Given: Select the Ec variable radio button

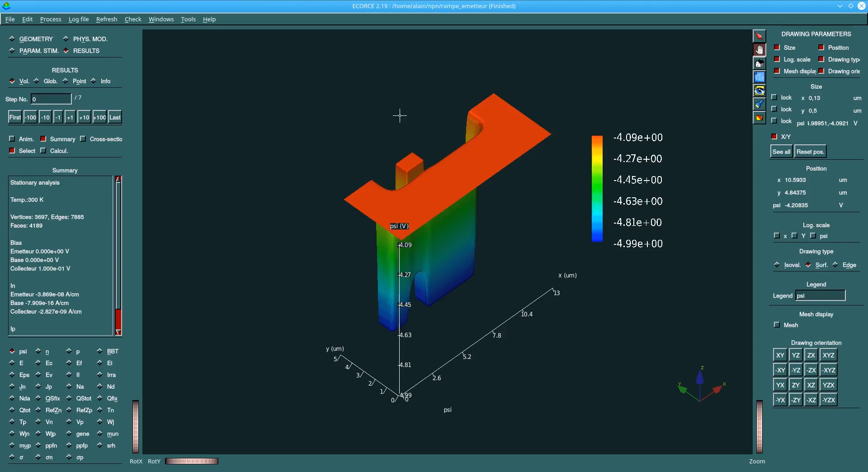Looking at the screenshot, I should pos(38,363).
